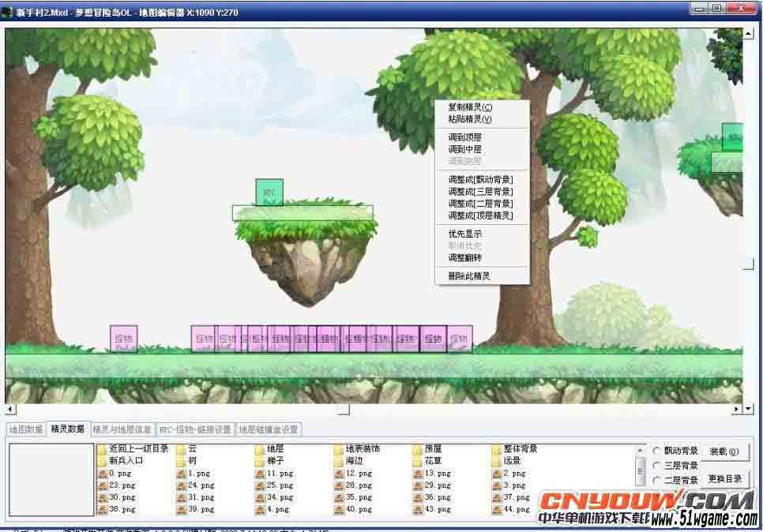The width and height of the screenshot is (763, 532).
Task: Select the 35.png file
Action: 353,497
